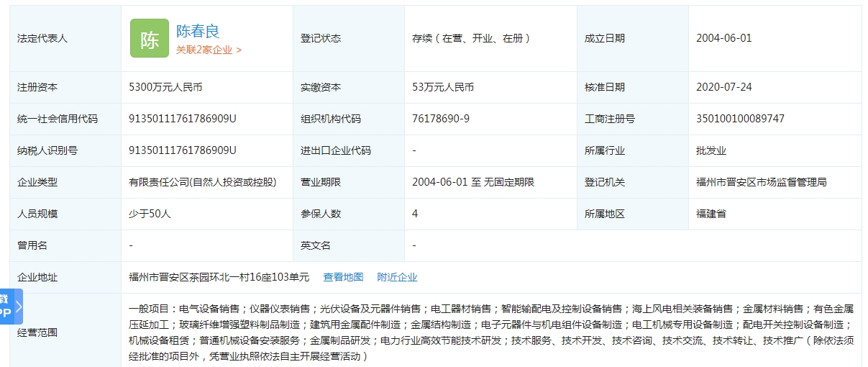Screen dimensions: 868x367
Task: Click the registration status 存续（在营、开业、在册）
Action: [x=471, y=38]
